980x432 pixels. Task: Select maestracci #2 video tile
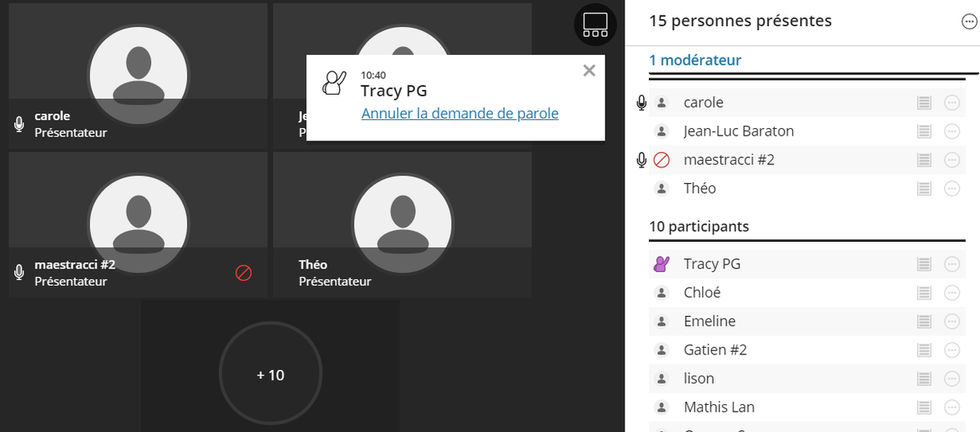tap(138, 225)
